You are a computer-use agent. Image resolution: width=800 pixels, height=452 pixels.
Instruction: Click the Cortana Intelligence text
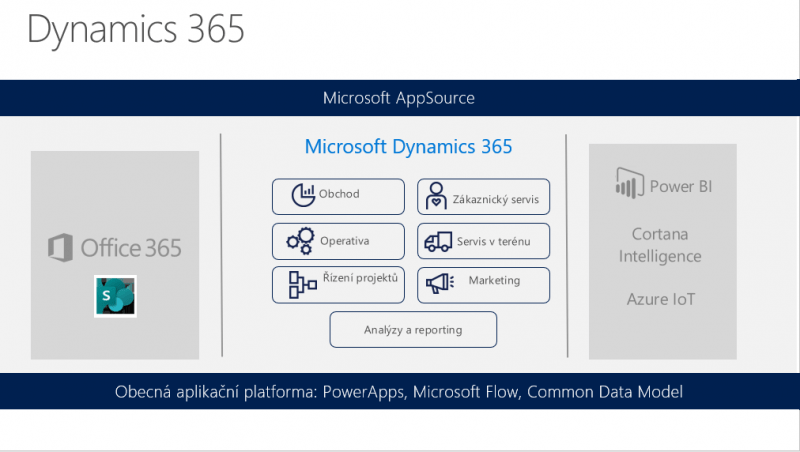pos(660,245)
